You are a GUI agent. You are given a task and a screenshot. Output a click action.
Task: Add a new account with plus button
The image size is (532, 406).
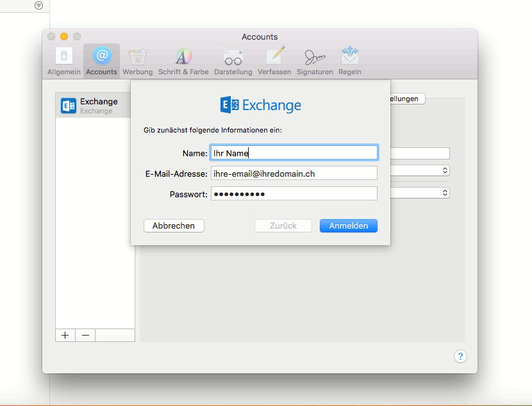tap(65, 335)
